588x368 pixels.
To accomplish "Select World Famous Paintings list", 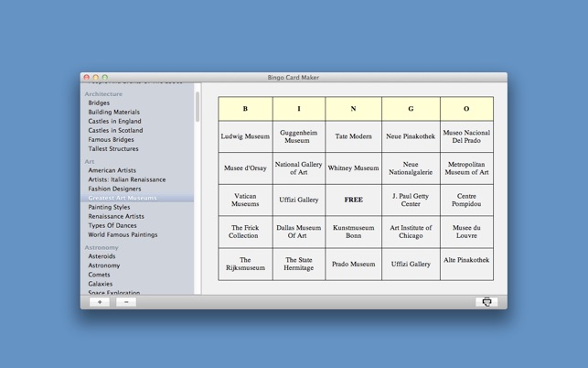I will tap(123, 234).
